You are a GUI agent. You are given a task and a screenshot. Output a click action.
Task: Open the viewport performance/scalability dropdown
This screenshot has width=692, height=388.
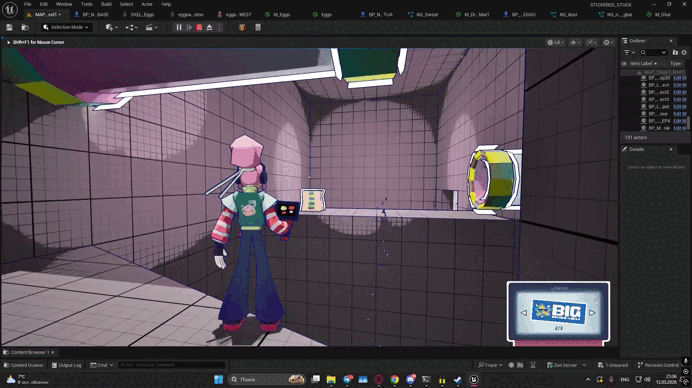tap(592, 42)
